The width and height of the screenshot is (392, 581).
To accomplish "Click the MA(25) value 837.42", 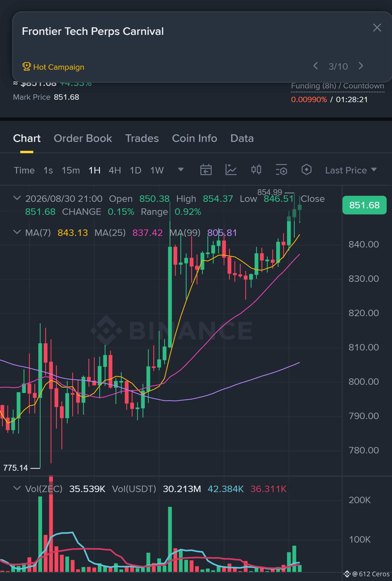I will pyautogui.click(x=148, y=233).
